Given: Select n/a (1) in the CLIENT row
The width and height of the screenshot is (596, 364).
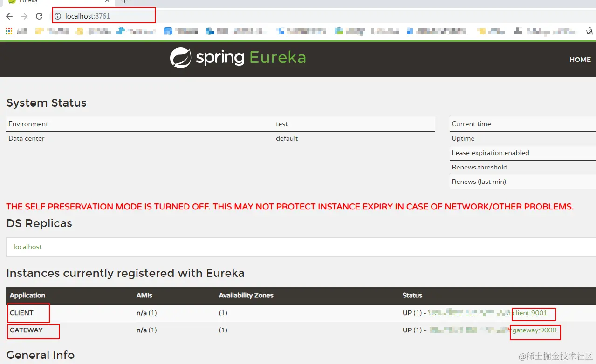Looking at the screenshot, I should coord(146,313).
